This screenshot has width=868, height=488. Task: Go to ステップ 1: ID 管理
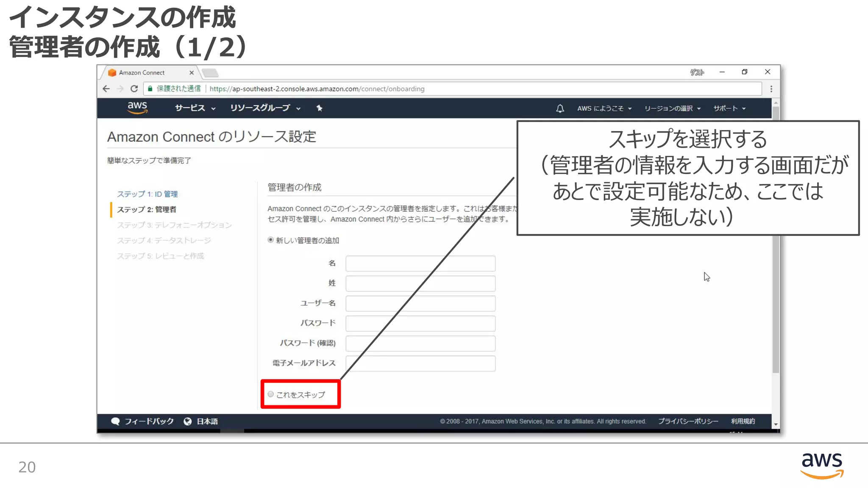click(x=147, y=194)
